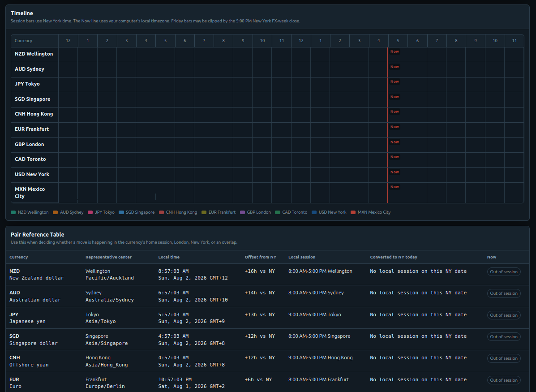Viewport: 536px width, 392px height.
Task: Select the JPY Tokyo timeline row label
Action: (27, 84)
